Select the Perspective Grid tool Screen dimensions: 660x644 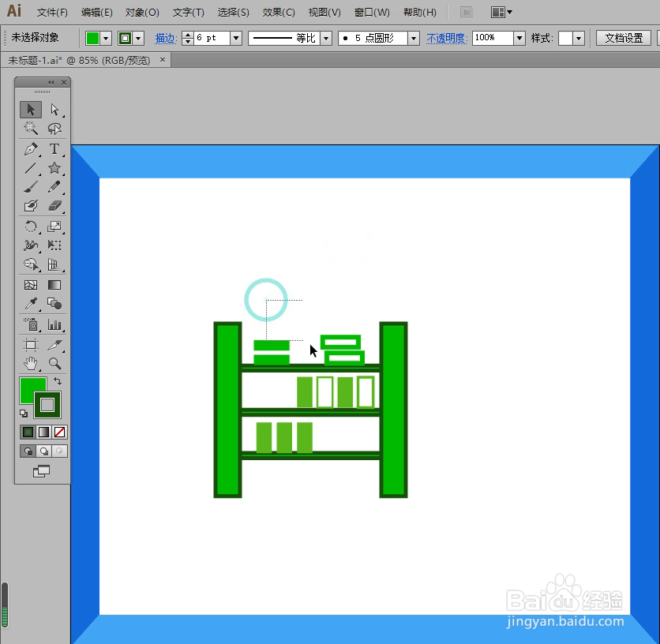[54, 264]
